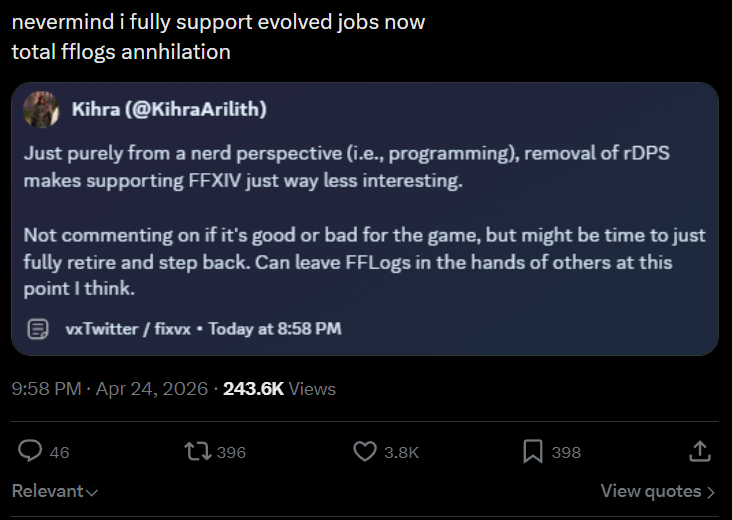
Task: Click the share upload icon
Action: [x=701, y=452]
